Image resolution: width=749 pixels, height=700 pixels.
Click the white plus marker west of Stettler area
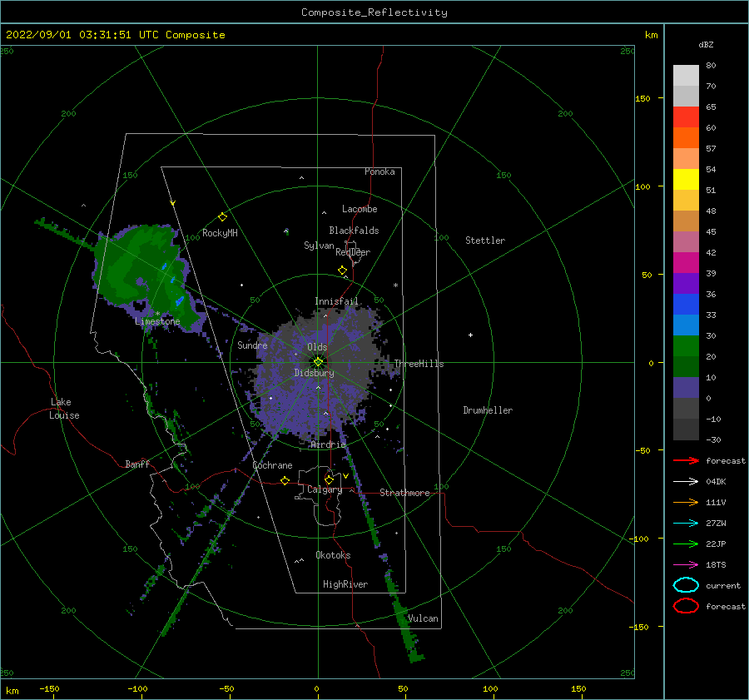470,335
